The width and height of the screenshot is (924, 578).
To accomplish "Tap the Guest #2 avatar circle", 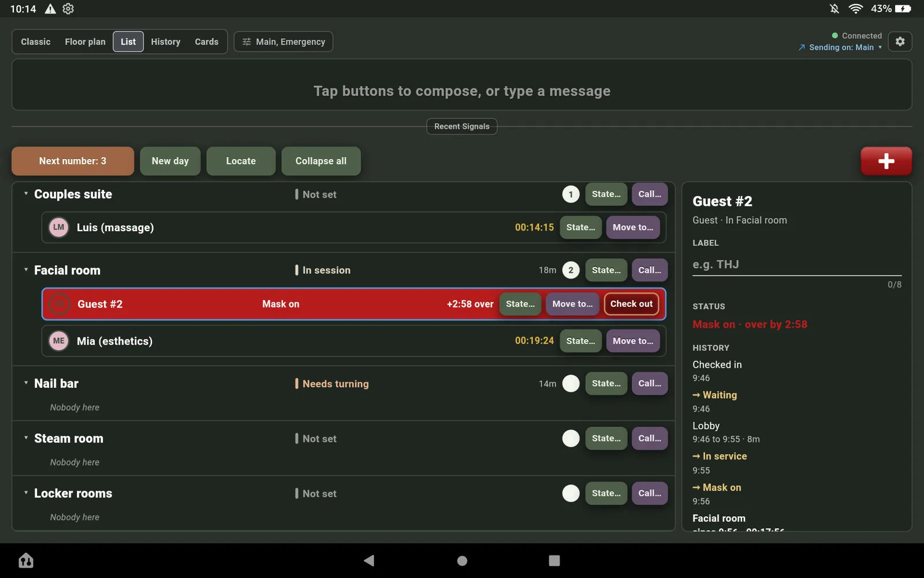I will (59, 304).
